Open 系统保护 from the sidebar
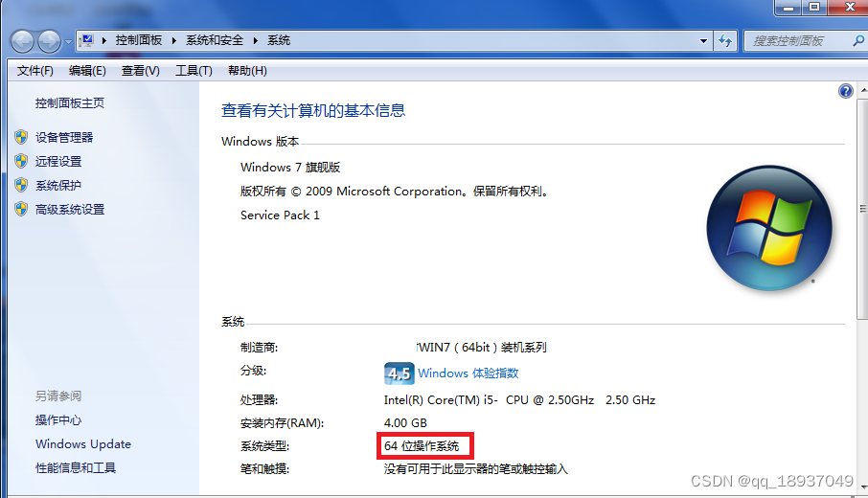This screenshot has width=868, height=498. point(58,186)
